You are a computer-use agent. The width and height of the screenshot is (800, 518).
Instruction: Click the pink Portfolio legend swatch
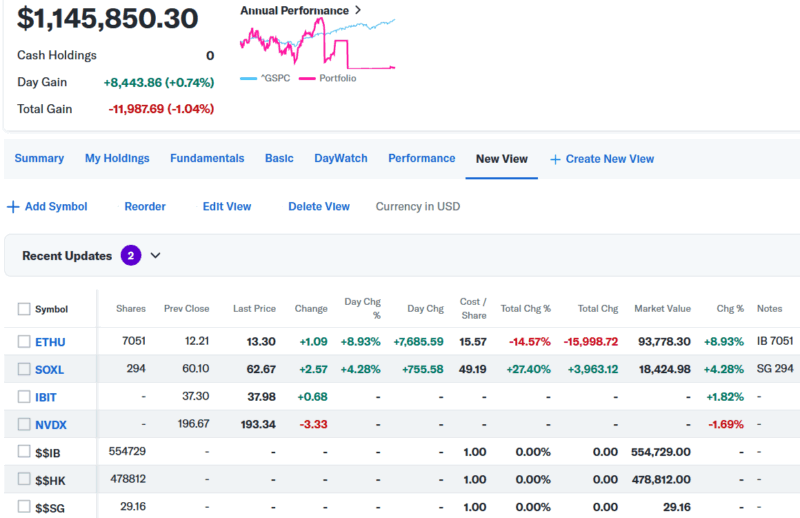point(306,78)
